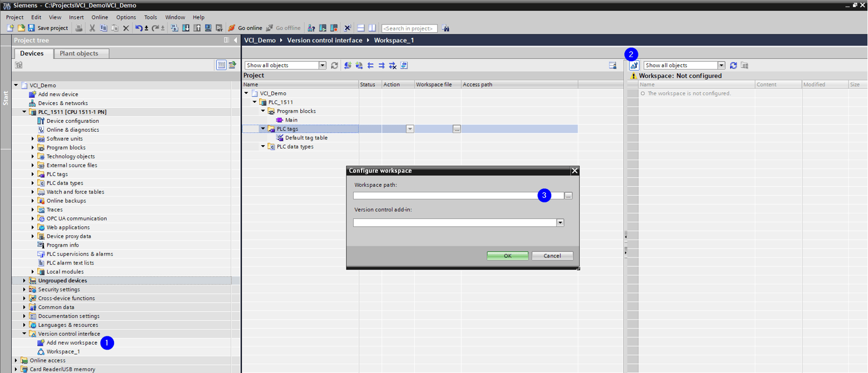The width and height of the screenshot is (868, 373).
Task: Cancel the Configure workspace dialog
Action: pos(552,256)
